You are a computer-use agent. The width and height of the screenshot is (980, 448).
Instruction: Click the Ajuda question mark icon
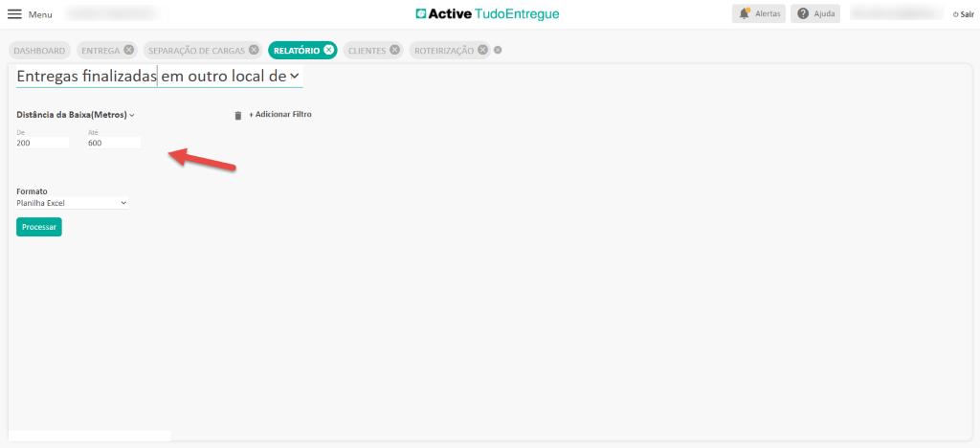click(x=803, y=13)
